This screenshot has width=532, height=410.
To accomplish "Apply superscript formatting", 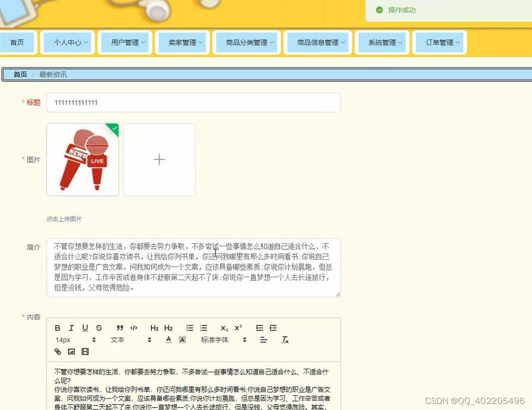I will click(237, 328).
